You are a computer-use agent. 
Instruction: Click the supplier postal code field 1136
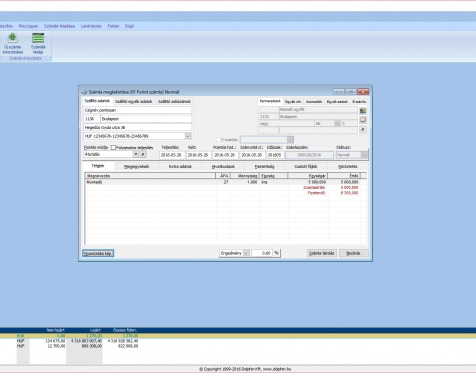coord(91,119)
